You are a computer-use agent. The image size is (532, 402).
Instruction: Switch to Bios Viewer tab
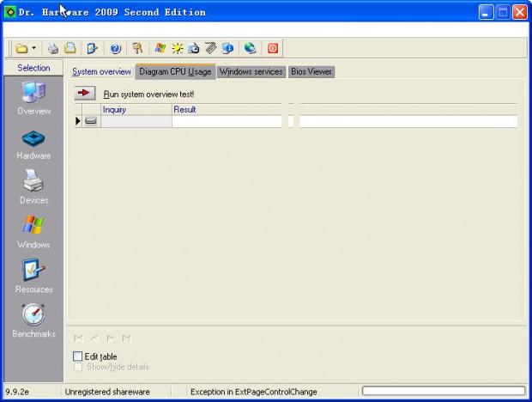[311, 71]
